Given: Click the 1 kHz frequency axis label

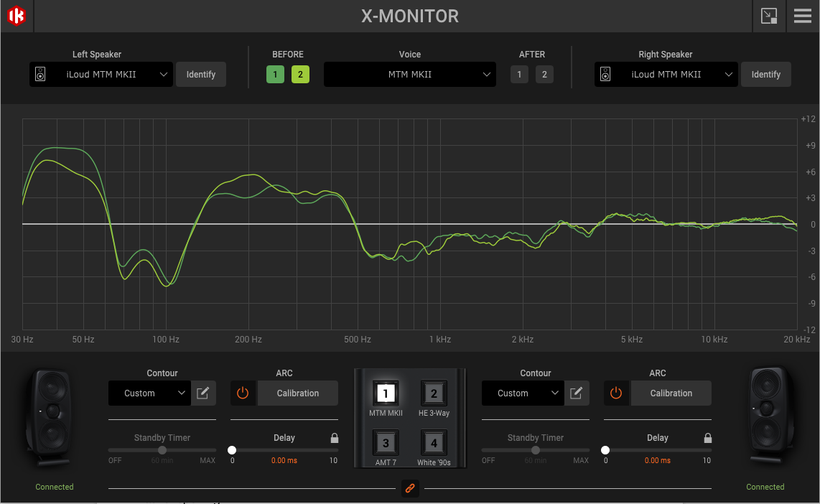Looking at the screenshot, I should click(440, 340).
